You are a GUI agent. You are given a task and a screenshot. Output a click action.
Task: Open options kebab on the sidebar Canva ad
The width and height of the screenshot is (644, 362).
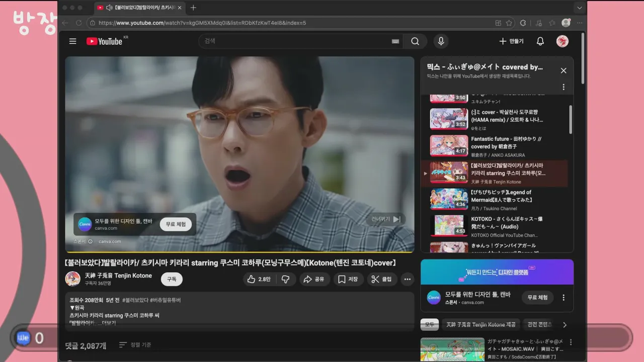[x=563, y=297]
